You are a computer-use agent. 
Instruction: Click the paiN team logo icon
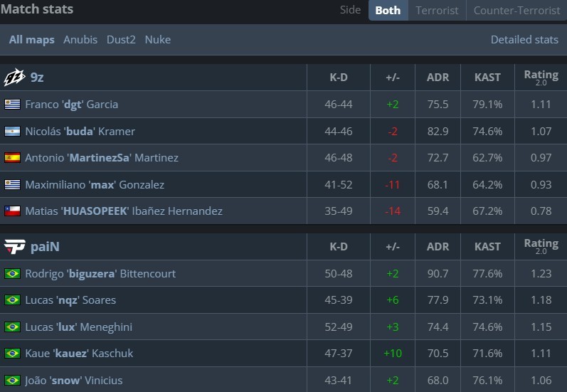[x=14, y=247]
